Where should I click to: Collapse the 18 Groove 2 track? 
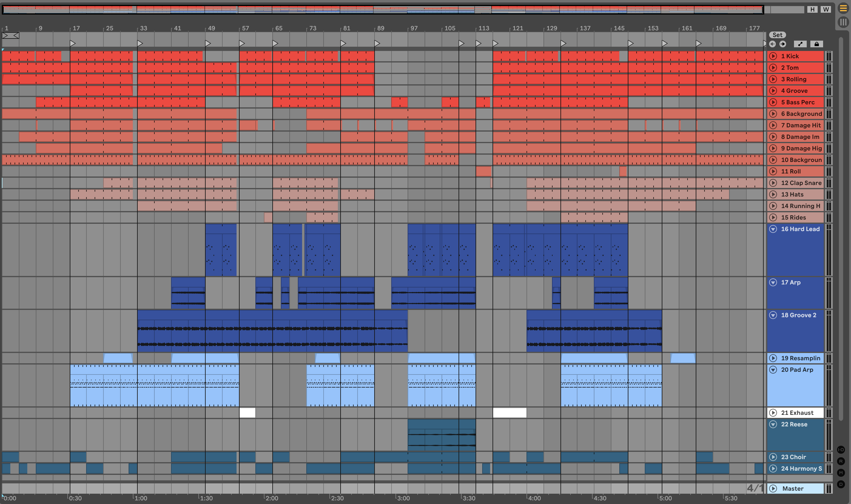click(x=773, y=315)
